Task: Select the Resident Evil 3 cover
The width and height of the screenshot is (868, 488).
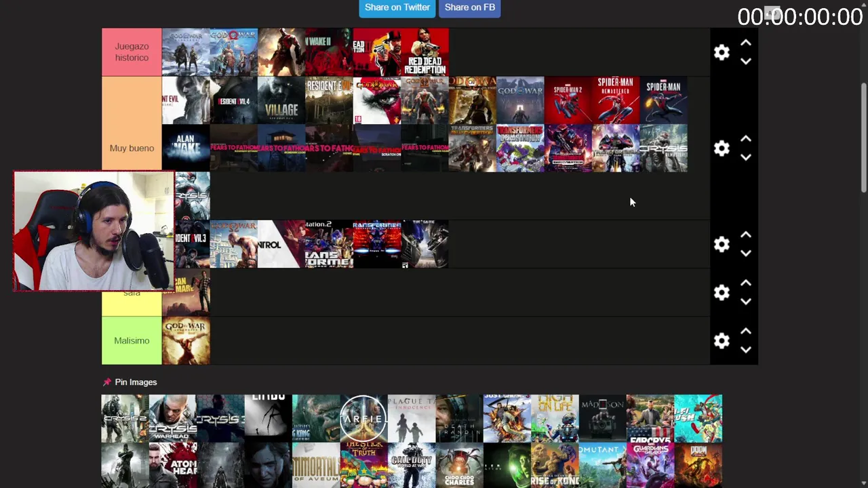Action: [x=193, y=244]
